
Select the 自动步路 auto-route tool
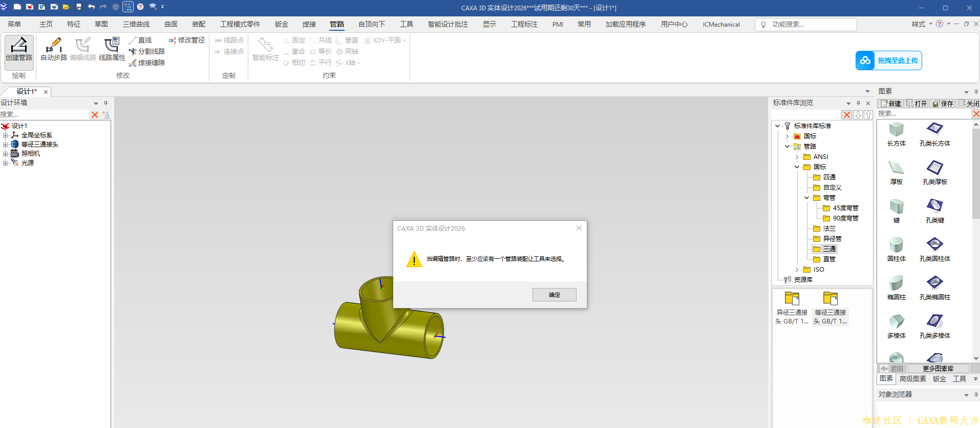coord(54,50)
